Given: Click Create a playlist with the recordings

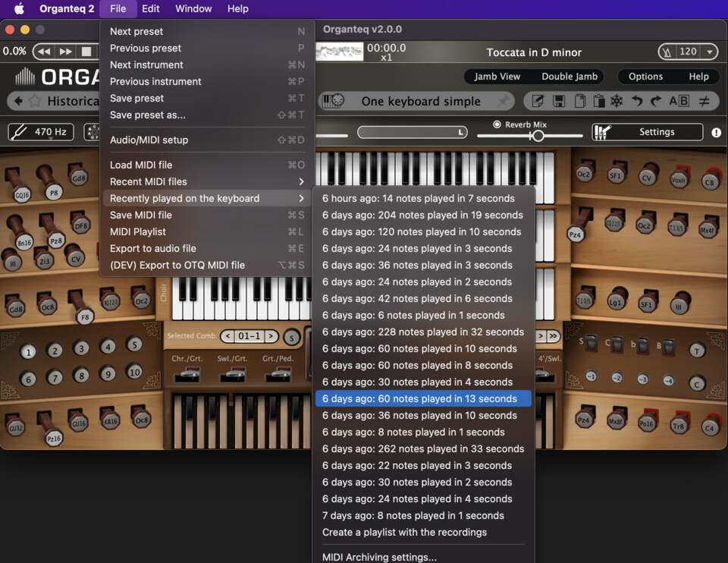Looking at the screenshot, I should point(423,533).
